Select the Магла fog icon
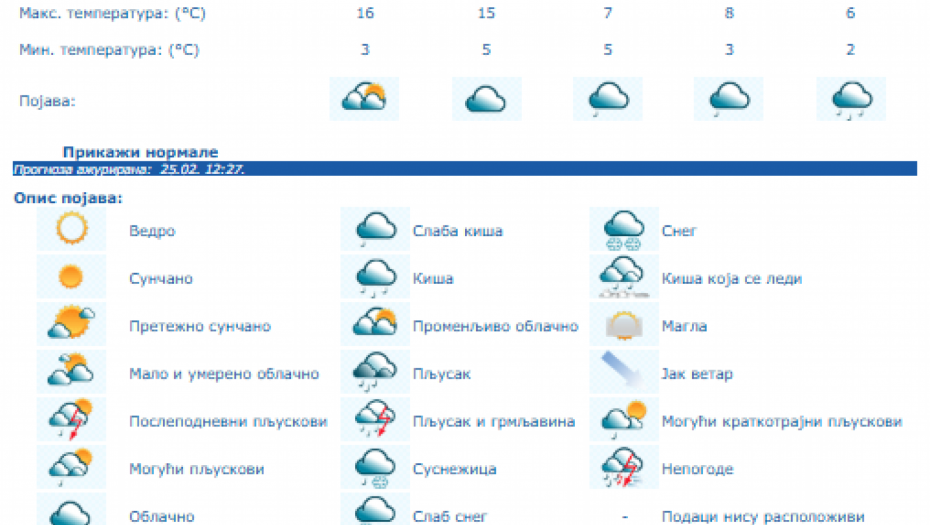The width and height of the screenshot is (930, 525). coord(624,326)
